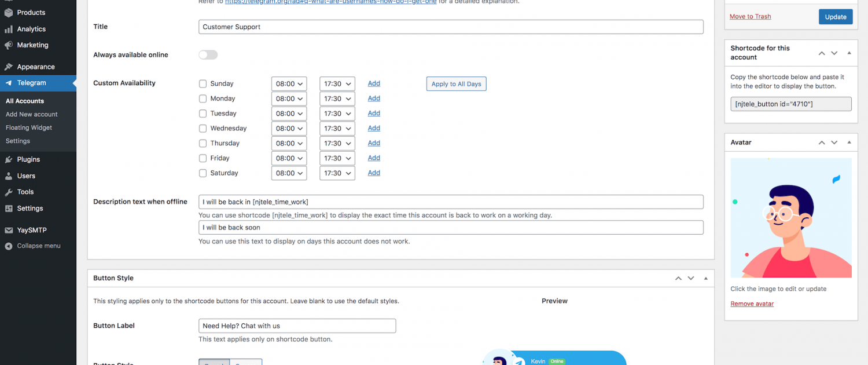Open Sunday start time 08:00 dropdown
The height and width of the screenshot is (365, 868).
289,83
